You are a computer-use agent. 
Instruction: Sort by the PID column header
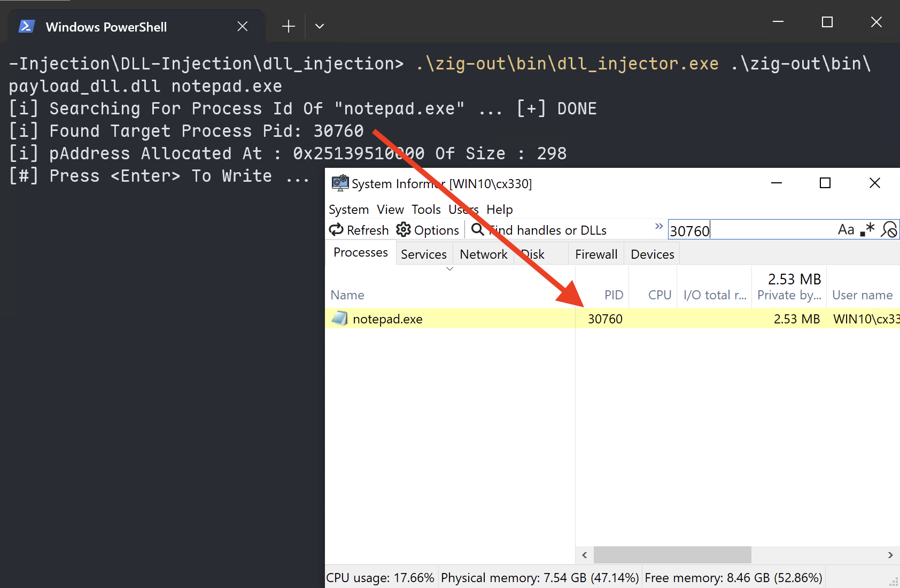point(602,287)
